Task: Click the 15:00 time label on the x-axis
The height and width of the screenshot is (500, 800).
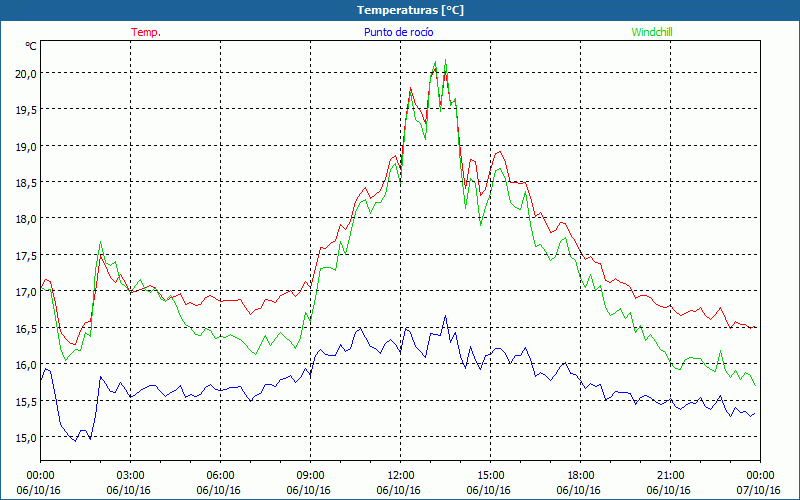Action: 490,476
